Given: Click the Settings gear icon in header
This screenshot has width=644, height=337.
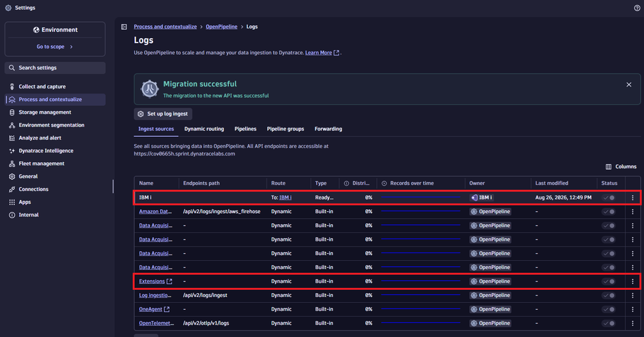Looking at the screenshot, I should click(8, 8).
